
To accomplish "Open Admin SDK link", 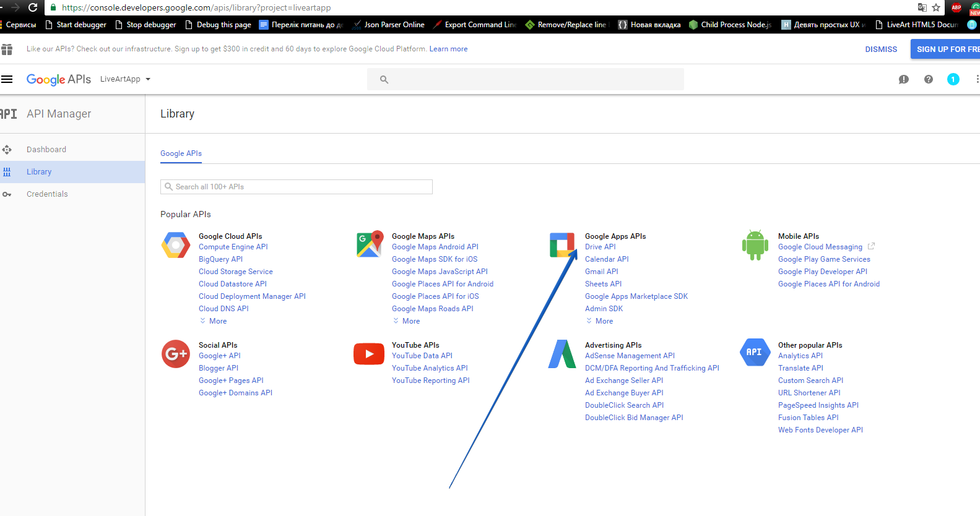I will coord(604,309).
